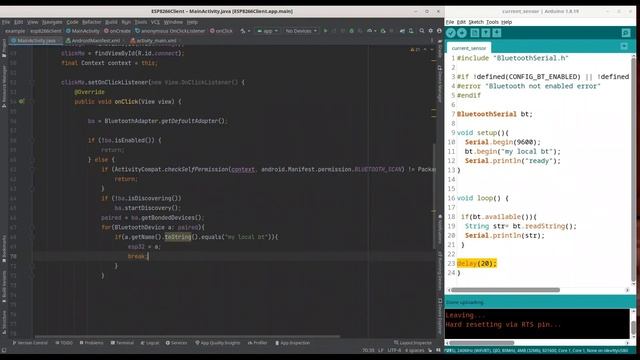Click the Arduino editor horizontal scrollbar

tap(505, 290)
